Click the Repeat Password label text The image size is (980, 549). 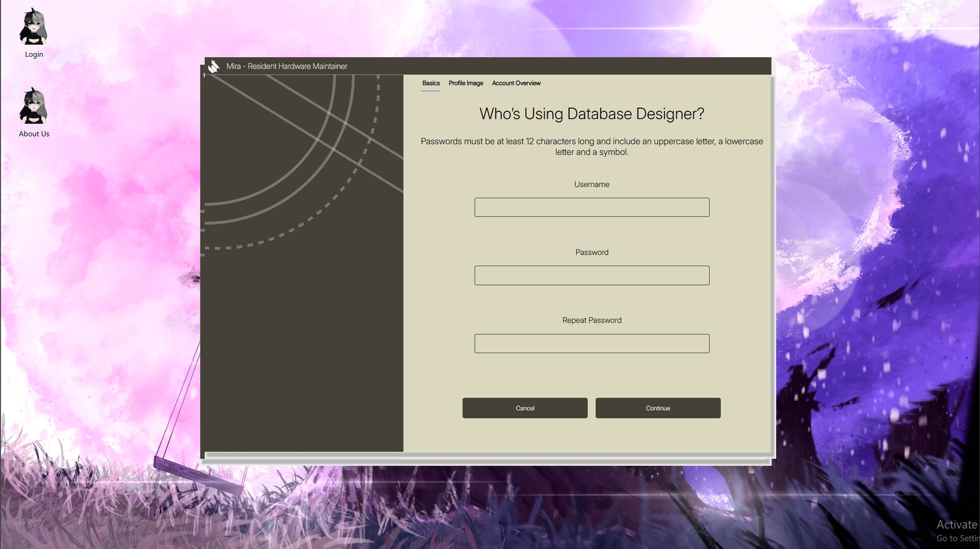coord(592,320)
